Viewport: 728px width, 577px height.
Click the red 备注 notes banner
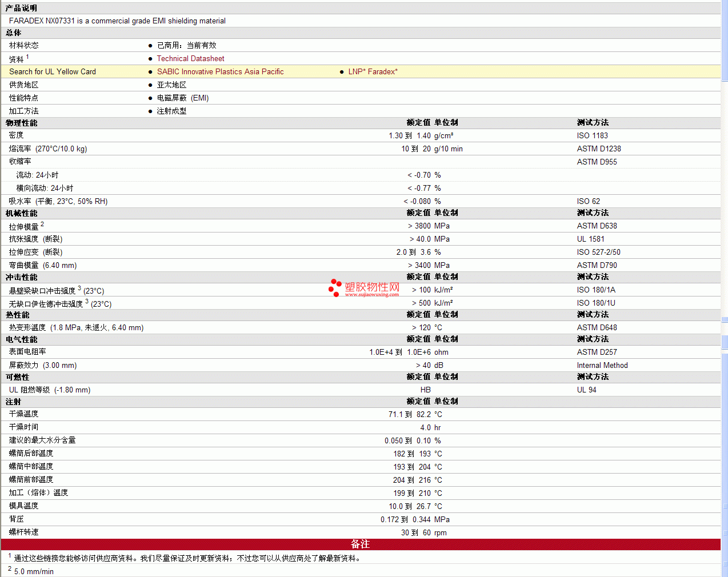coord(361,544)
